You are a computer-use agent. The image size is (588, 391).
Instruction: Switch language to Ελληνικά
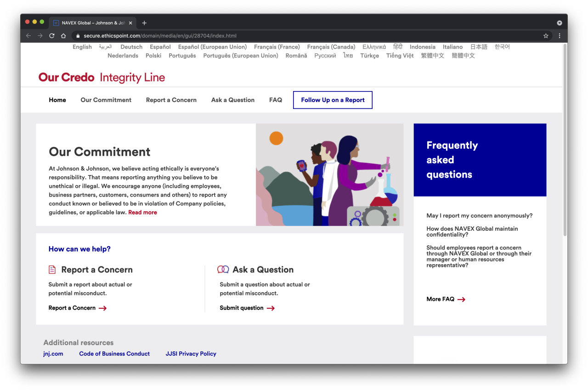[374, 47]
